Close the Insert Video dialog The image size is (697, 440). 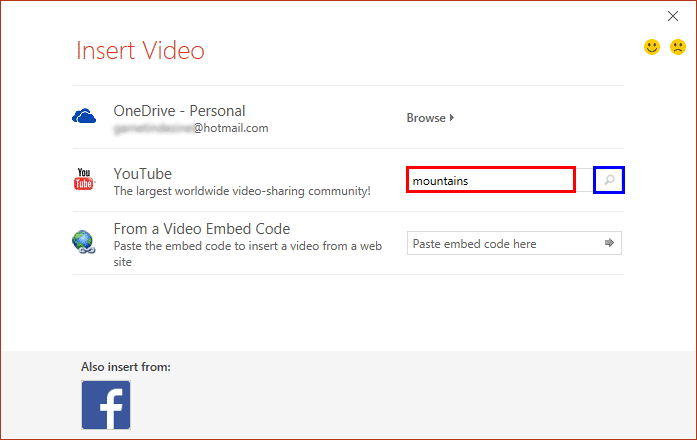(x=673, y=16)
